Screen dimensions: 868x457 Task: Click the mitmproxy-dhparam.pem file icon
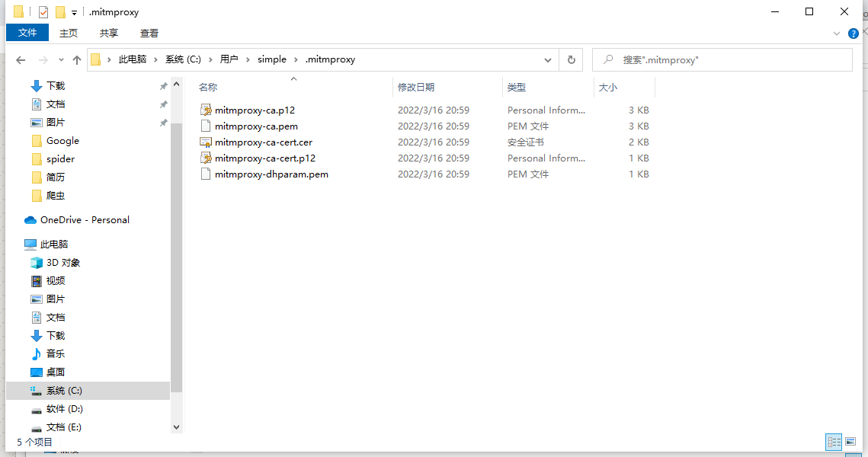click(205, 174)
